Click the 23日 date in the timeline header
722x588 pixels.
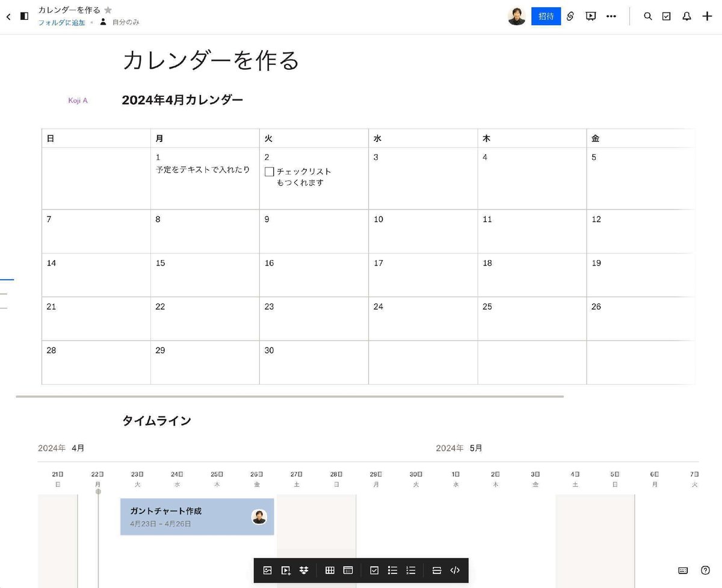click(137, 474)
